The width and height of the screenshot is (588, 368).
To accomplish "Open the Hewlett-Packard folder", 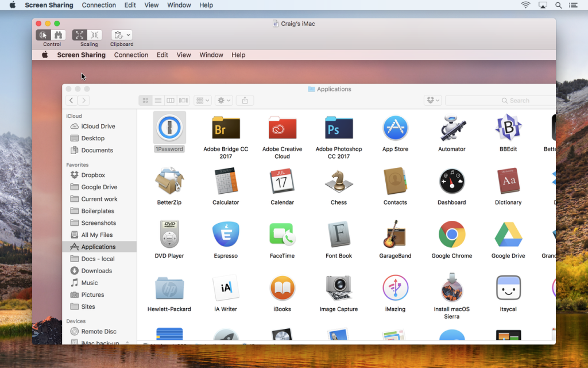I will click(169, 289).
